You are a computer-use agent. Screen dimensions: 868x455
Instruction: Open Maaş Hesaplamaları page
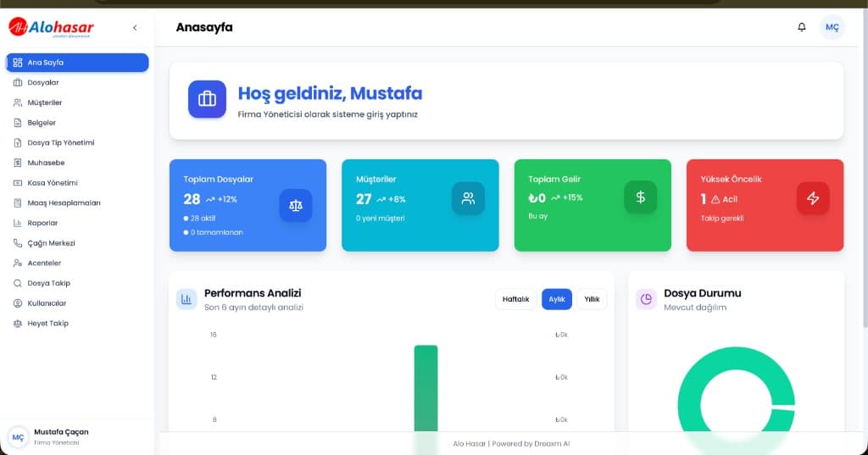point(77,203)
